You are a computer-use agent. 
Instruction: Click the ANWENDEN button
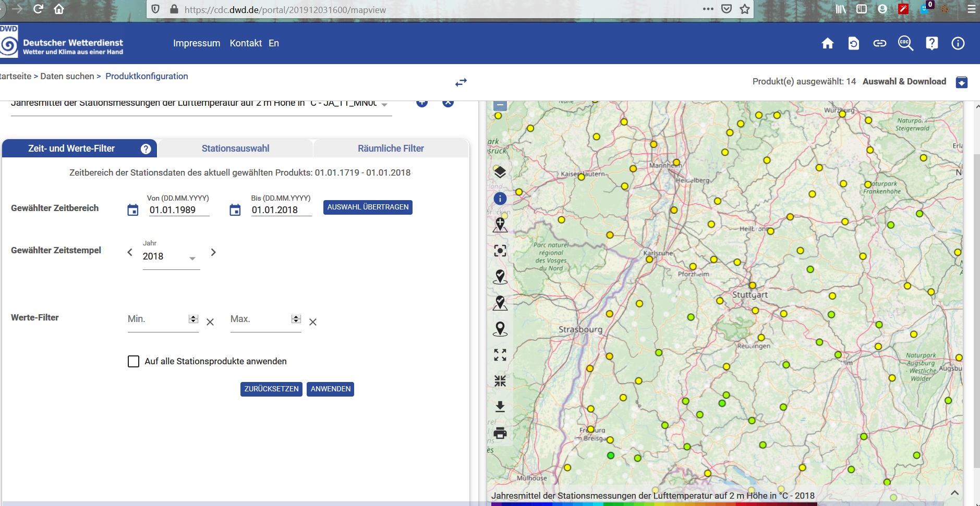[330, 389]
